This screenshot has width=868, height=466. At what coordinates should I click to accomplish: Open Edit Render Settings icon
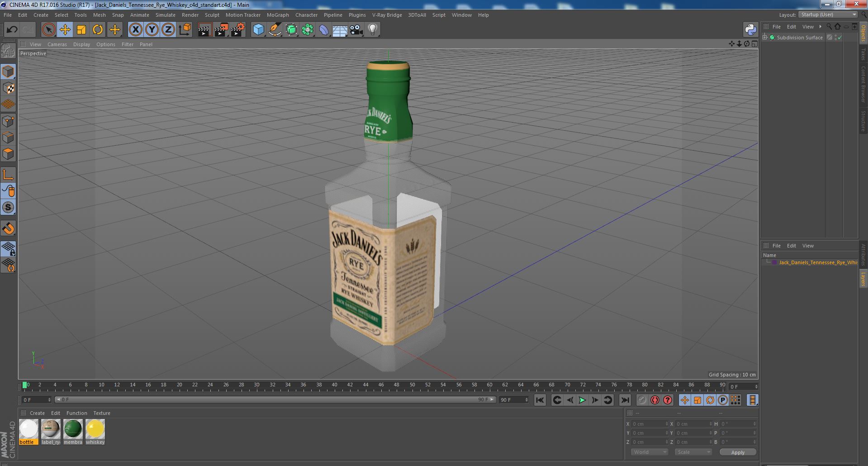click(238, 30)
